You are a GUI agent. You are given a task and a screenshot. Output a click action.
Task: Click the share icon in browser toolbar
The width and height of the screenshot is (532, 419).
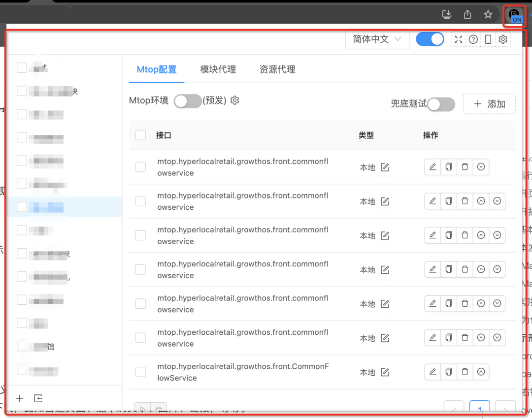467,14
